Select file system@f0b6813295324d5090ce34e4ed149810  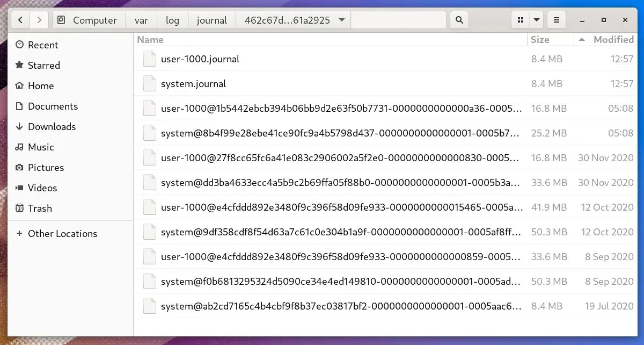[x=385, y=282]
